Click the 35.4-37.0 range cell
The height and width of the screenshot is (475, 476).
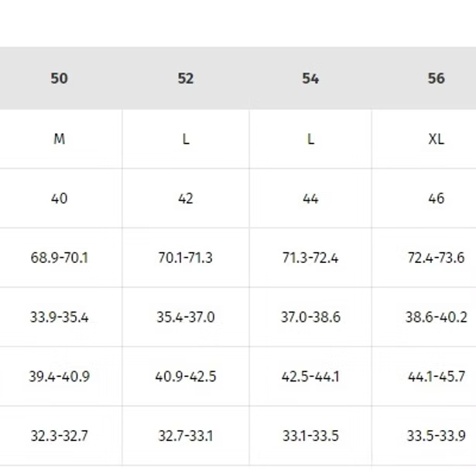pyautogui.click(x=185, y=317)
